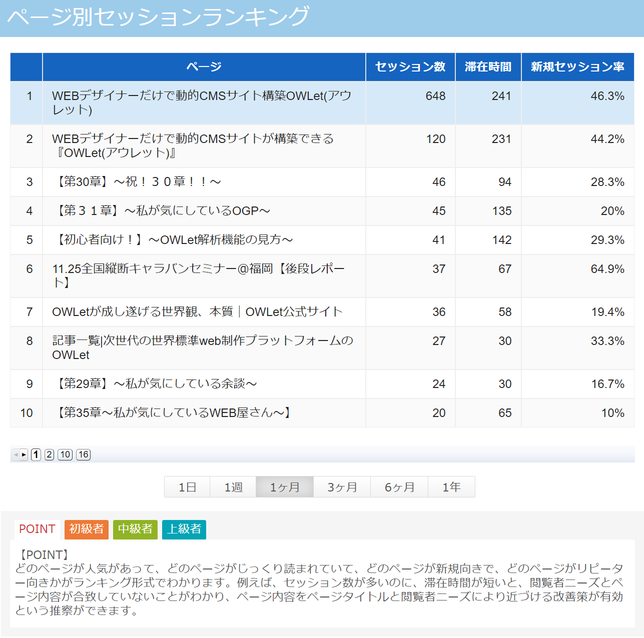Image resolution: width=644 pixels, height=638 pixels.
Task: Click new session rate 28.3%
Action: coord(607,182)
